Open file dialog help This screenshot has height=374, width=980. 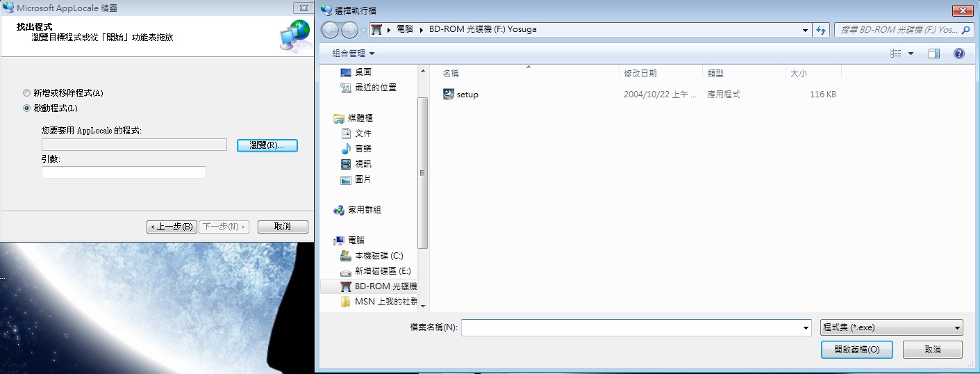click(959, 54)
